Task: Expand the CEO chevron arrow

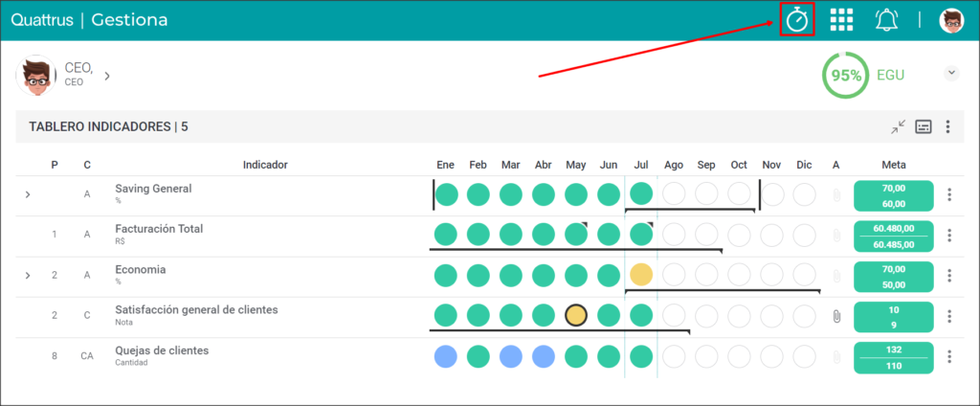Action: point(107,76)
